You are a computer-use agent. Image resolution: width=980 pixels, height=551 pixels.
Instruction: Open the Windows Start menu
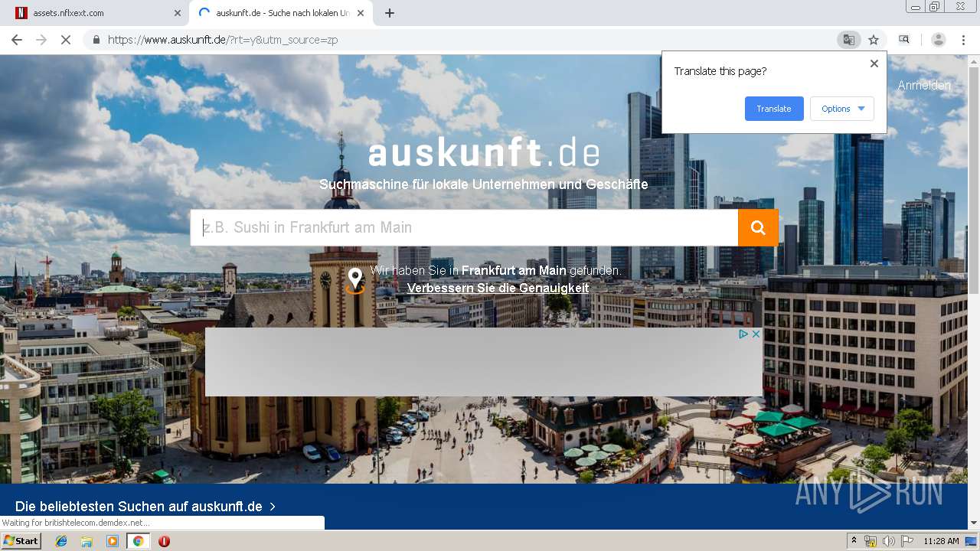21,541
